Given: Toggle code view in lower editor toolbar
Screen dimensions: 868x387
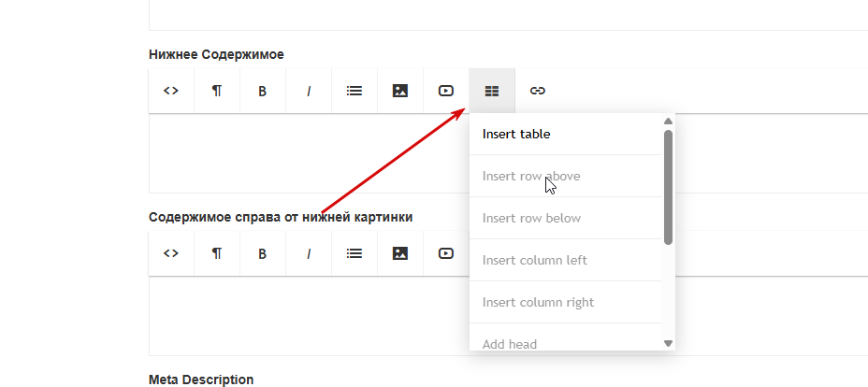Looking at the screenshot, I should pos(171,253).
